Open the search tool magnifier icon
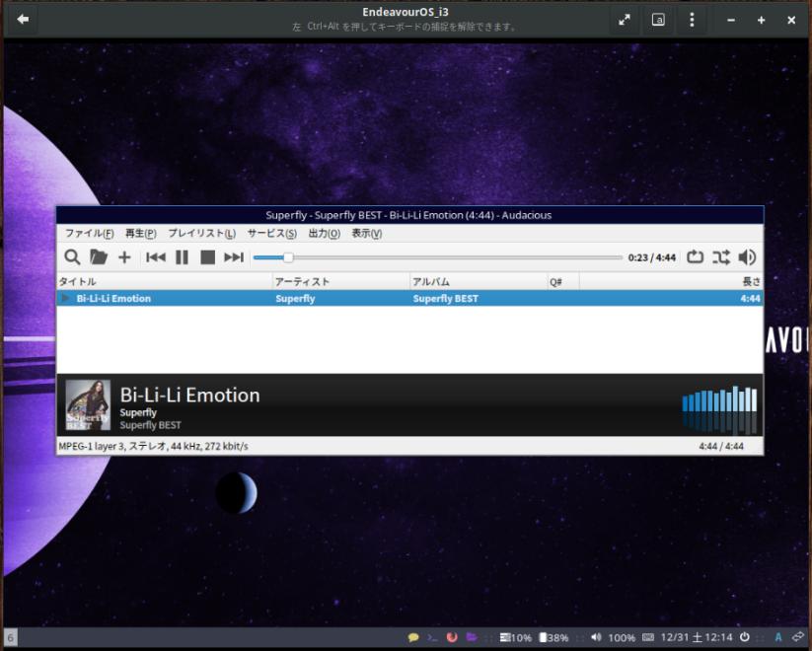 [72, 256]
